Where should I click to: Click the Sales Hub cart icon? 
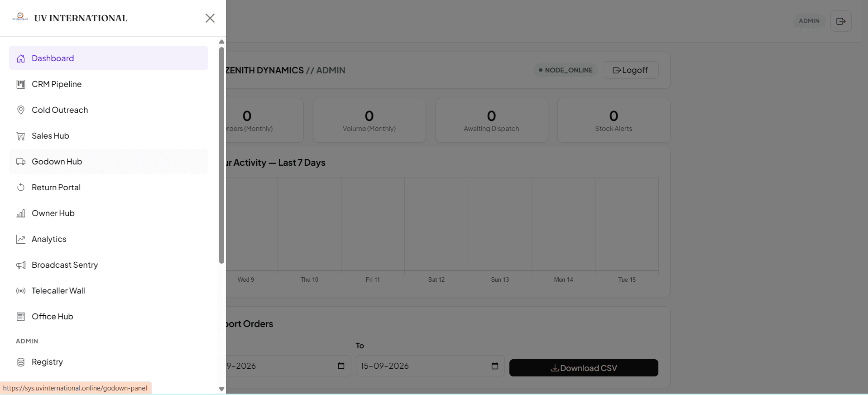point(21,136)
